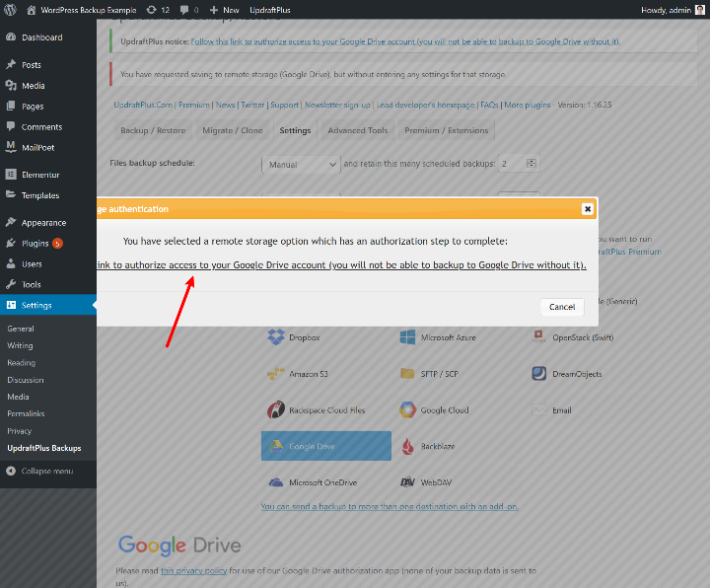This screenshot has width=710, height=588.
Task: Select the highlighted Google Drive storage option
Action: [x=326, y=446]
